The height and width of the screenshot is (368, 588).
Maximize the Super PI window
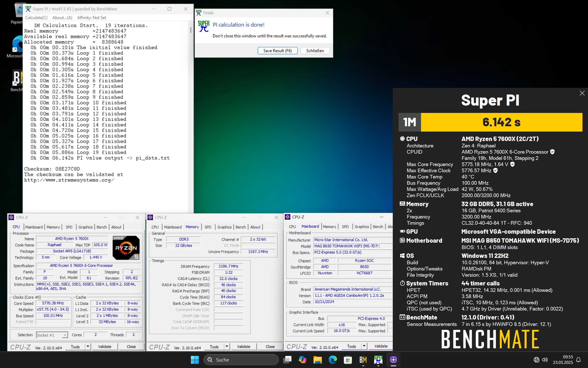[x=169, y=9]
